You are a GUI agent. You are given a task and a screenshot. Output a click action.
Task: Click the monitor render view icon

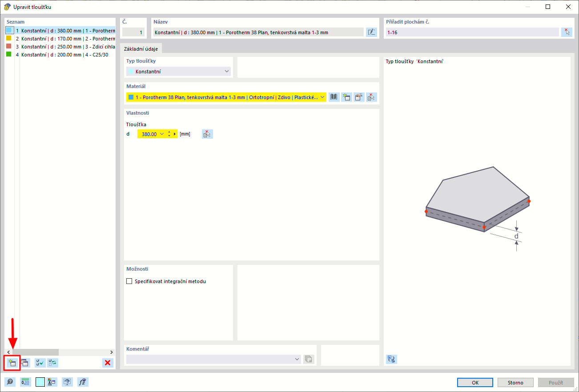(x=67, y=382)
